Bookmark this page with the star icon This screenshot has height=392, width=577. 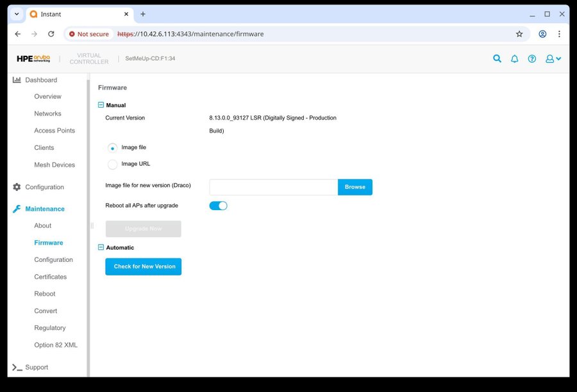[x=519, y=34]
